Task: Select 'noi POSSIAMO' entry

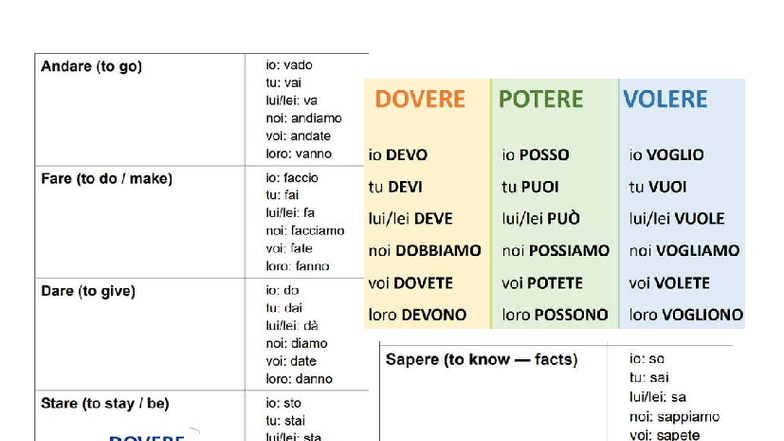Action: coord(556,251)
